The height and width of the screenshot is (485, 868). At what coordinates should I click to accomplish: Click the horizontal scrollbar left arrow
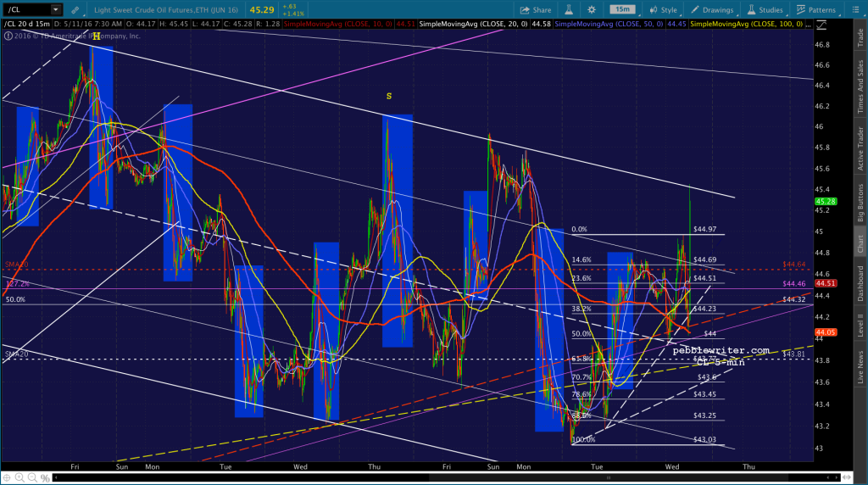[56, 477]
